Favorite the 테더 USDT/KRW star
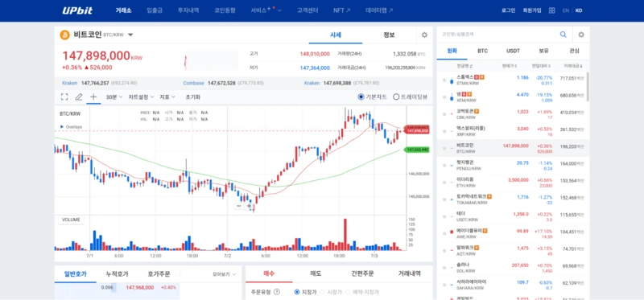The width and height of the screenshot is (644, 300). coord(444,216)
